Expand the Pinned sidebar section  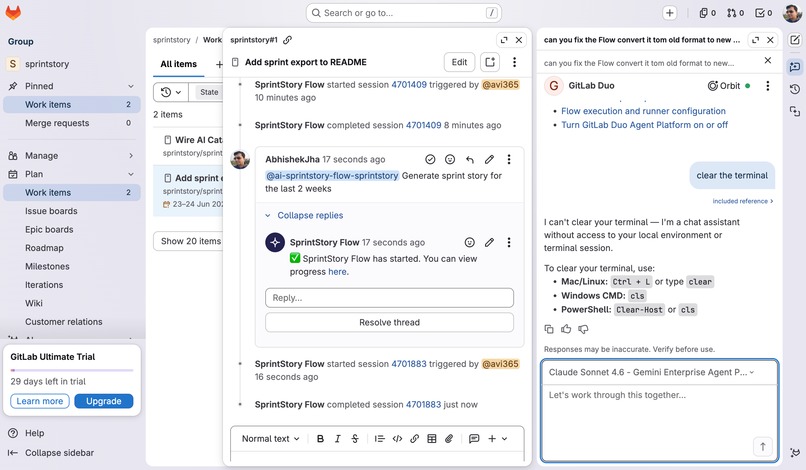tap(131, 86)
